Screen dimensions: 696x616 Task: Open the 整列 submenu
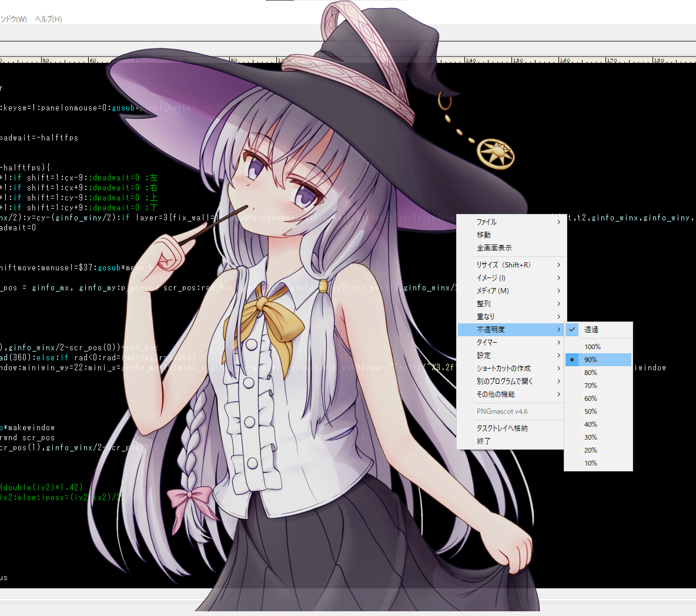(x=511, y=303)
